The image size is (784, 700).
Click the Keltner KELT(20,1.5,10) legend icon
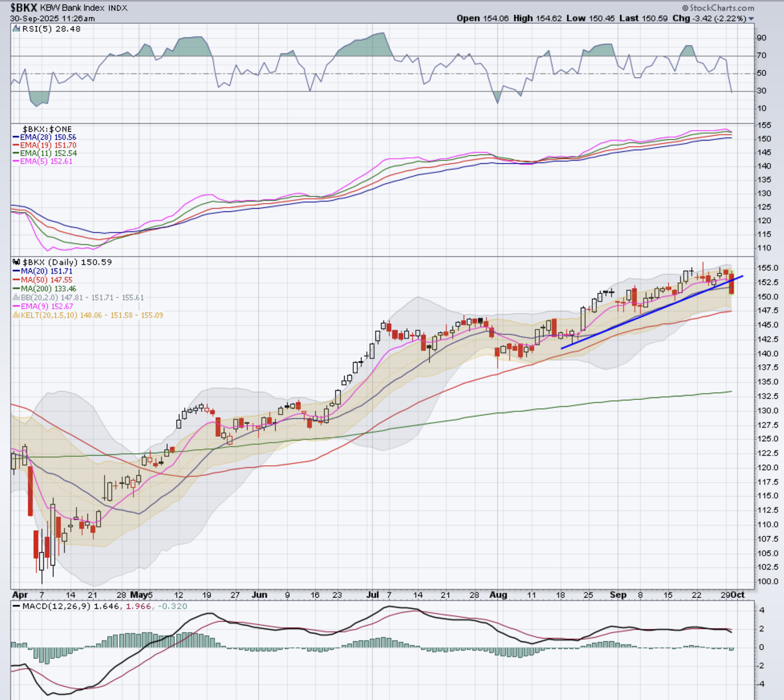16,315
